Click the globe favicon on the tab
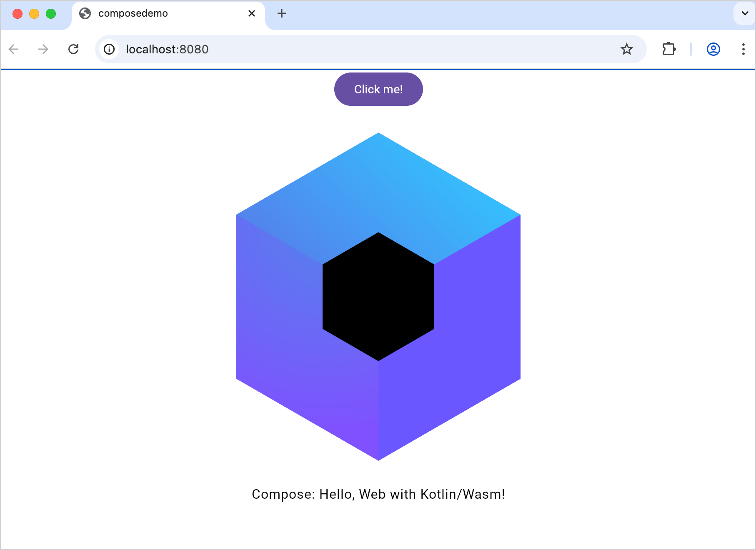Viewport: 756px width, 550px height. coord(85,13)
